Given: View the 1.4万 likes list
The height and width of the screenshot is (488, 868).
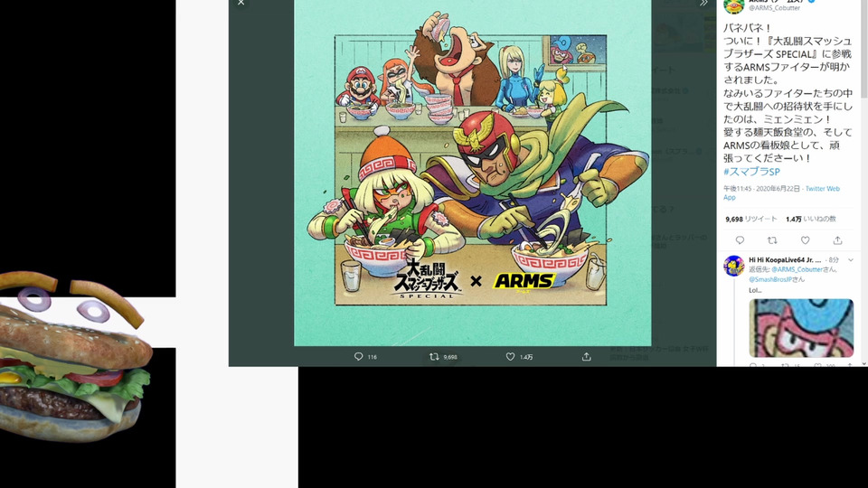Looking at the screenshot, I should tap(811, 219).
